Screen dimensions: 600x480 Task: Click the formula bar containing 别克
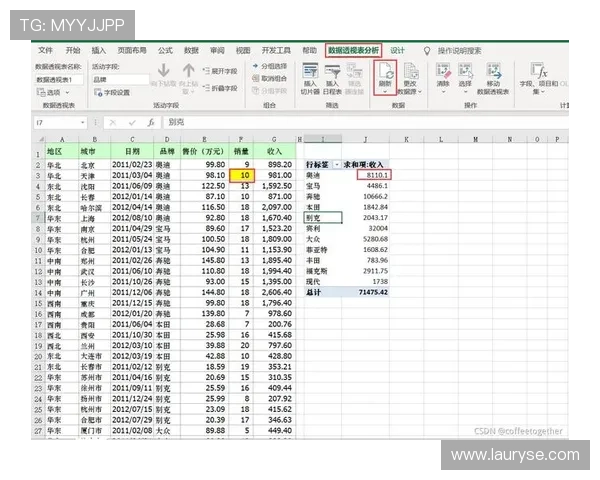(366, 122)
